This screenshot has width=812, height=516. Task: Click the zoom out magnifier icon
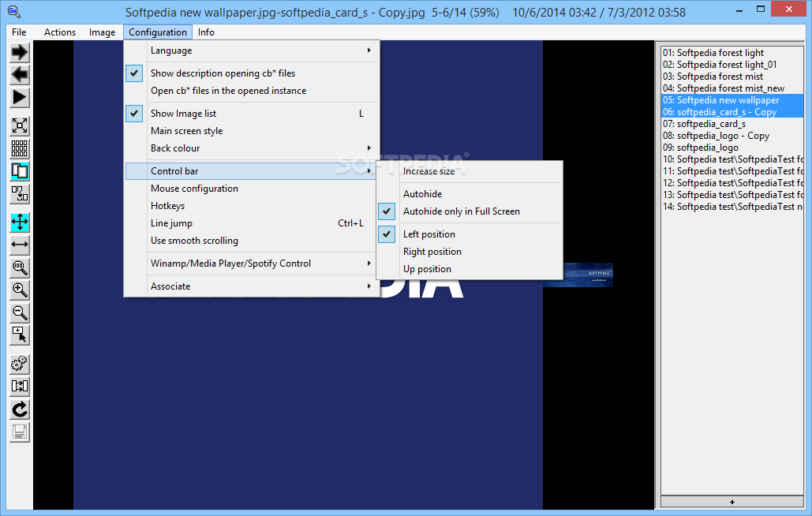[x=20, y=313]
